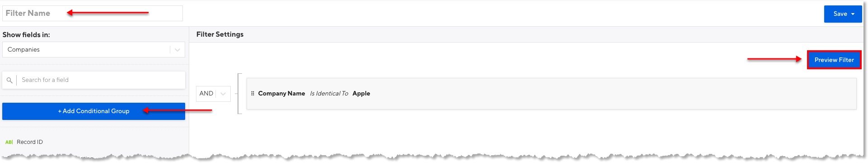Click the Save button

[843, 14]
